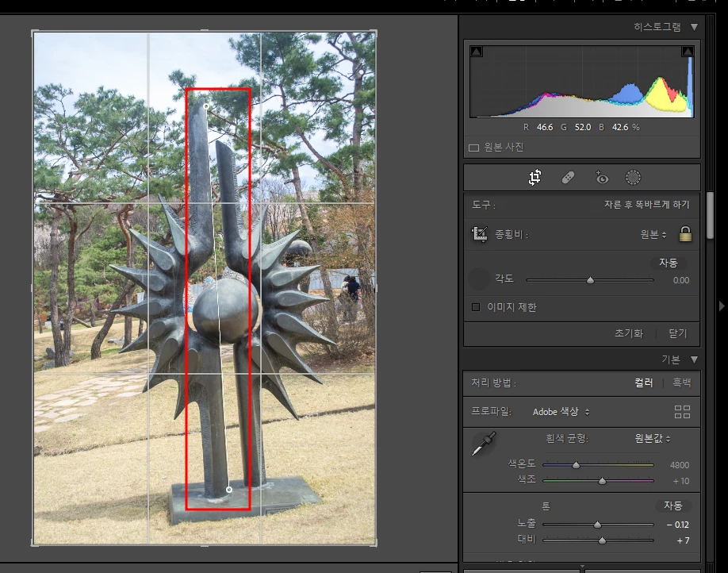Select the white balance eyedropper tool
The width and height of the screenshot is (728, 573).
pos(484,444)
